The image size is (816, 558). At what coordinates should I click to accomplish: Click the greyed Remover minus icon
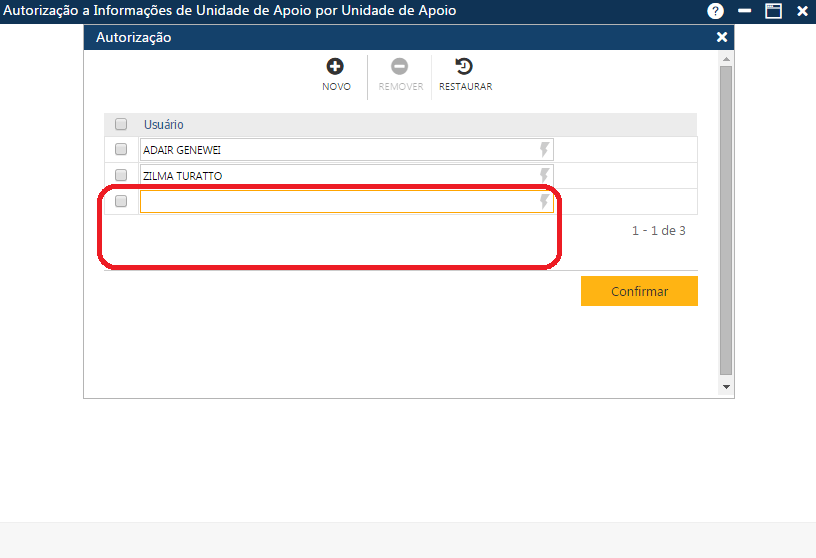coord(400,67)
